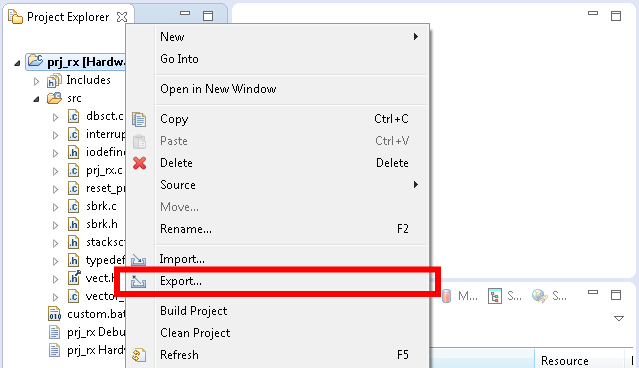639x368 pixels.
Task: Expand the prj_rx.c file node
Action: tap(55, 171)
